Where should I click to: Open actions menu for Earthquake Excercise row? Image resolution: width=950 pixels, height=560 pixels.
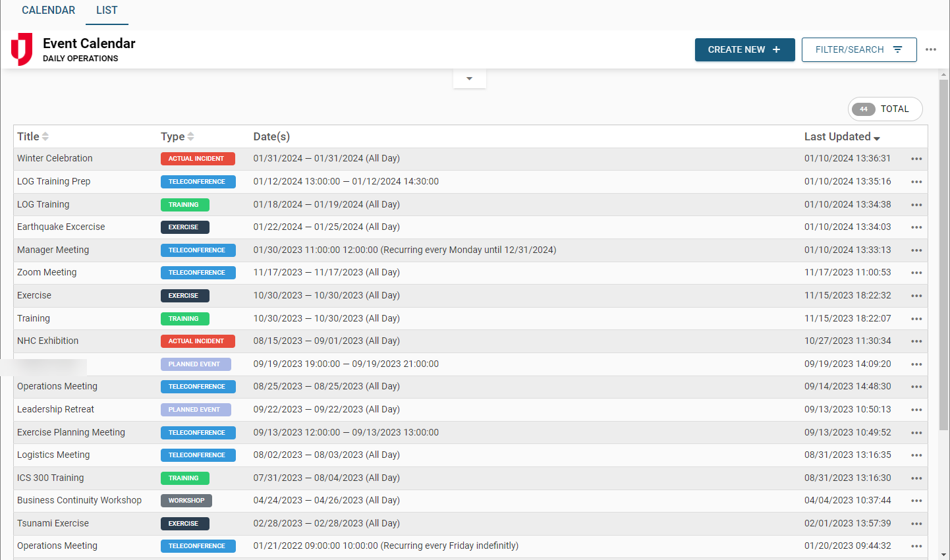(x=916, y=227)
